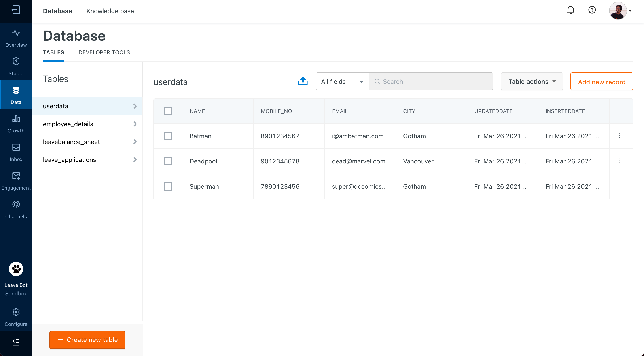Tick the Batman row checkbox
Image resolution: width=644 pixels, height=356 pixels.
click(x=168, y=136)
